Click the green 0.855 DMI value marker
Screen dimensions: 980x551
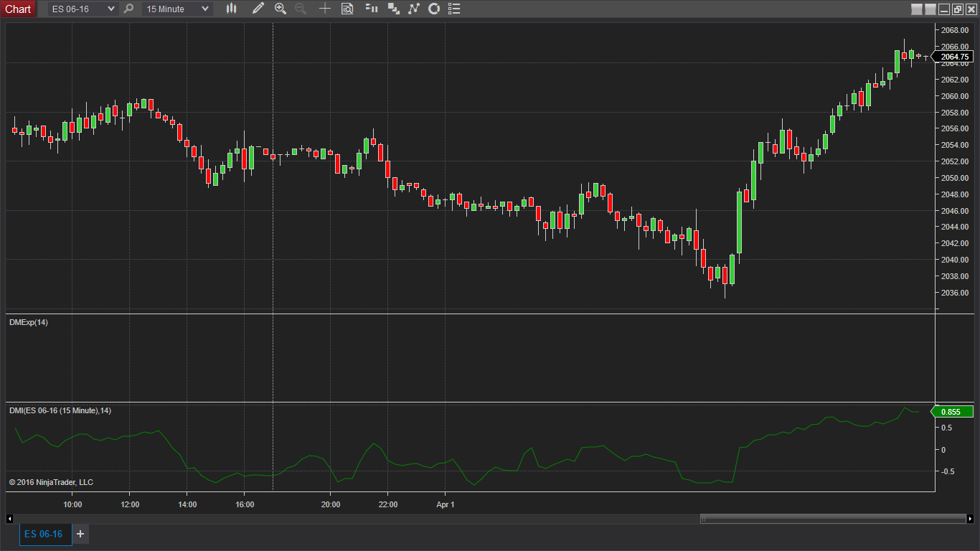point(951,412)
